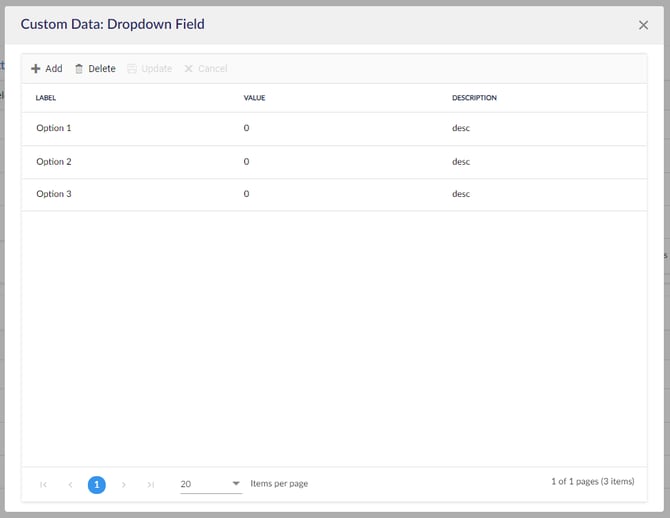The image size is (670, 518).
Task: Click the Add plus icon
Action: (36, 69)
